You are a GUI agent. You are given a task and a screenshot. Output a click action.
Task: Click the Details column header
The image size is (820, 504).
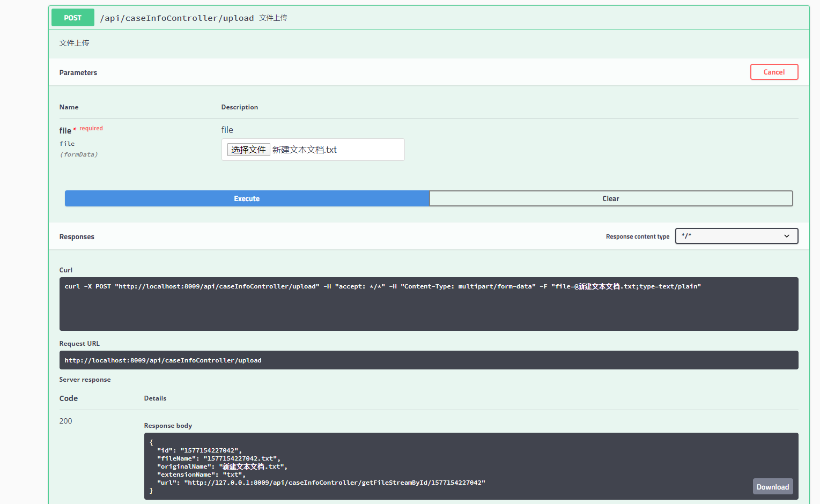pyautogui.click(x=155, y=398)
